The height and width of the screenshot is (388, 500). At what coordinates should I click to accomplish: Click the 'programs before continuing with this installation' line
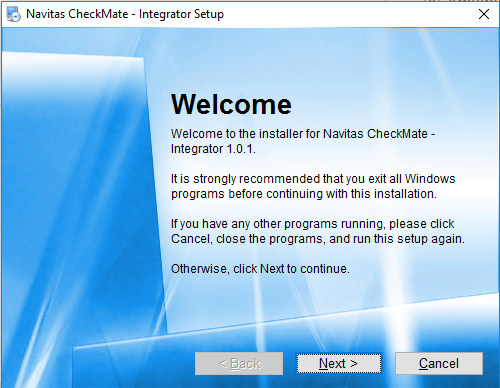point(304,194)
